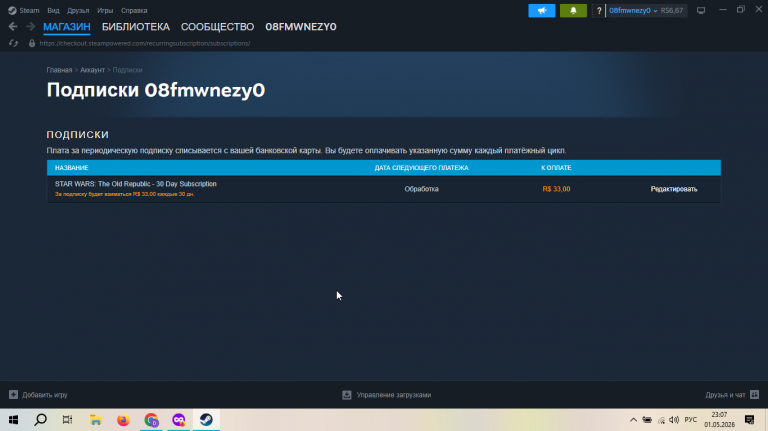The image size is (768, 431).
Task: Launch Firefox from the taskbar
Action: coord(123,420)
